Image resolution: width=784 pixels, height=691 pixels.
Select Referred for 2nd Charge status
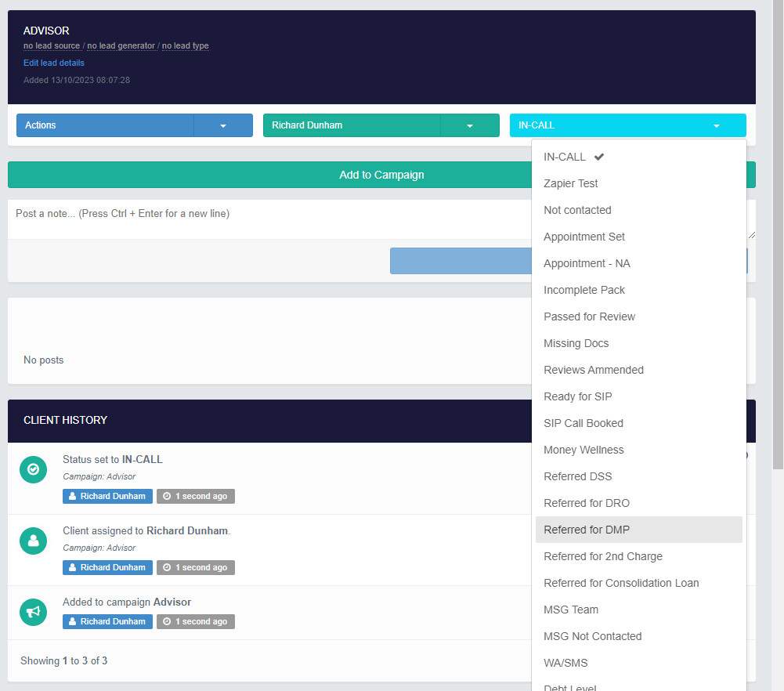pyautogui.click(x=638, y=556)
